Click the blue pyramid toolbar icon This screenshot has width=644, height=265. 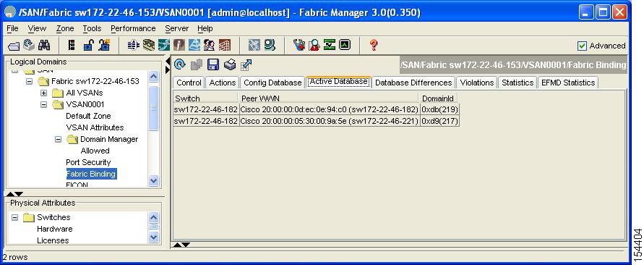(x=194, y=46)
